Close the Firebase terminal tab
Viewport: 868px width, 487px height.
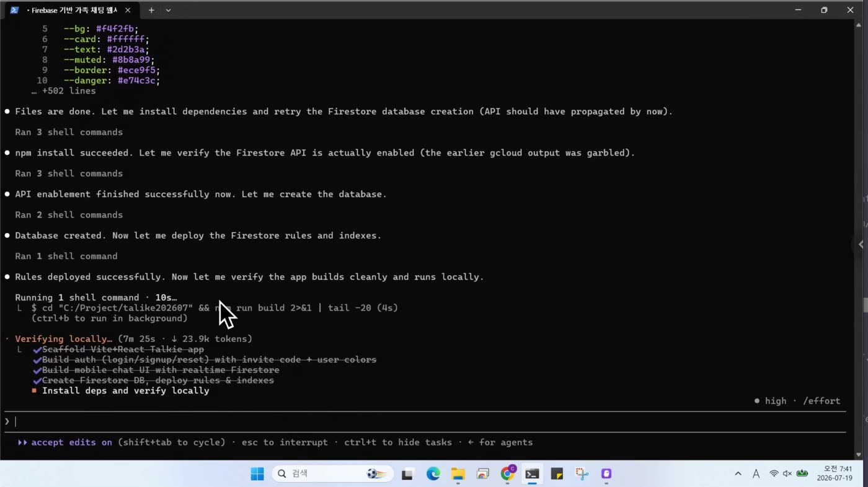click(x=128, y=11)
